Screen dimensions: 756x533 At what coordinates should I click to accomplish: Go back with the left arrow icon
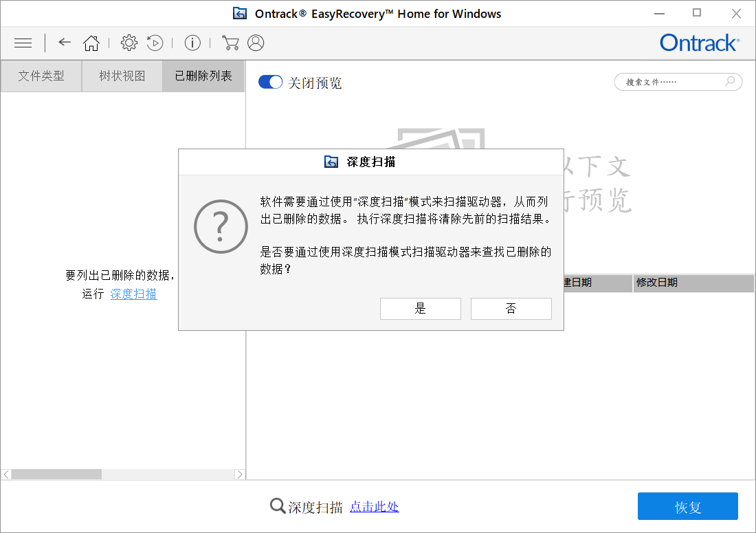pos(65,43)
